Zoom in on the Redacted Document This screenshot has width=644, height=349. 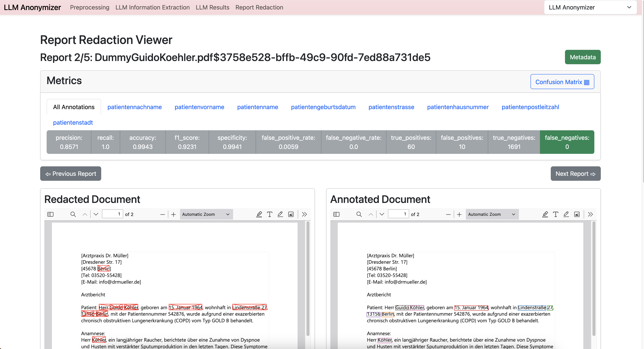click(173, 214)
